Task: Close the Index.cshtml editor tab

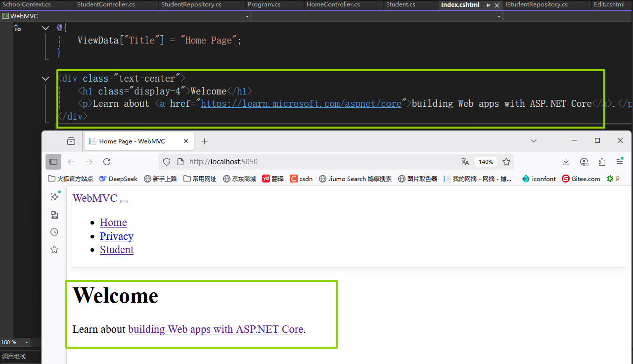Action: pyautogui.click(x=497, y=5)
